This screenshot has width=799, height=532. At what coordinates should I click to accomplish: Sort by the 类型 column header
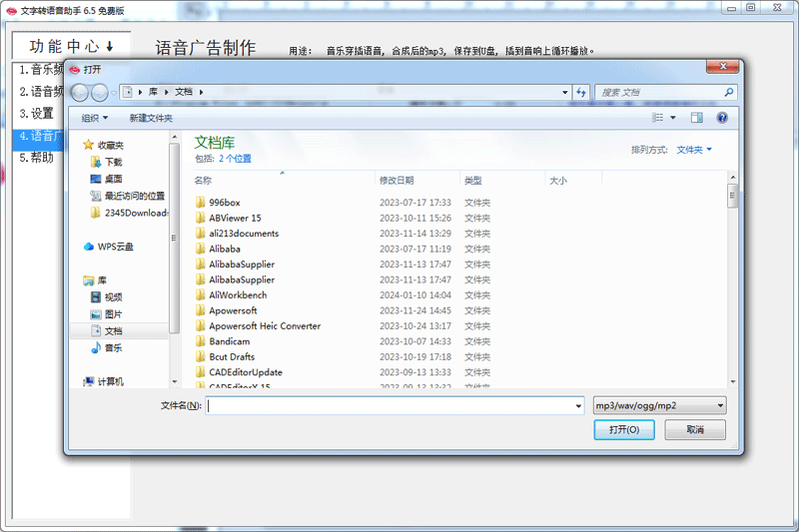472,181
